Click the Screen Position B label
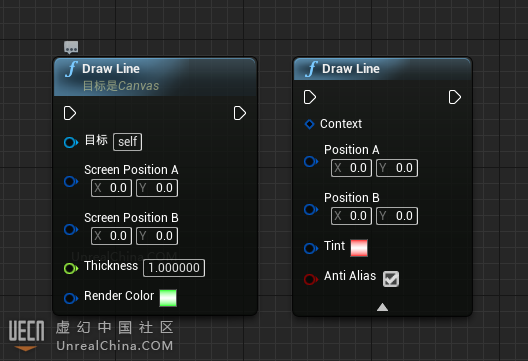The height and width of the screenshot is (361, 528). pyautogui.click(x=131, y=218)
